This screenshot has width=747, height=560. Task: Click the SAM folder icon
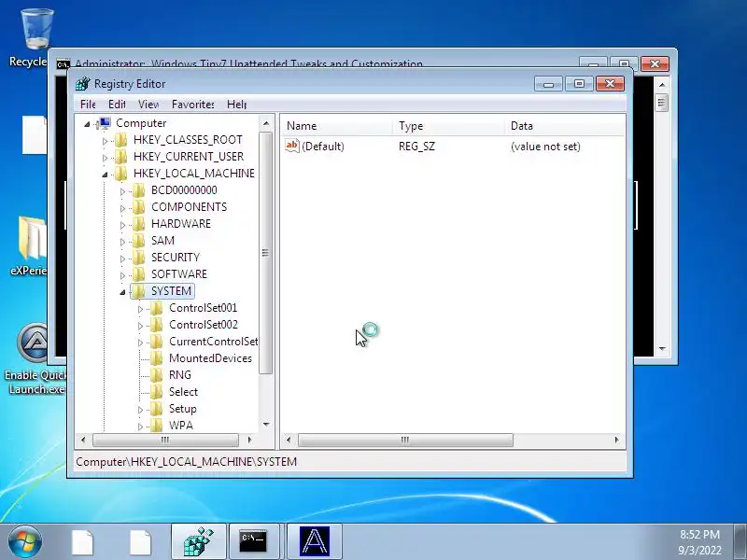click(138, 241)
